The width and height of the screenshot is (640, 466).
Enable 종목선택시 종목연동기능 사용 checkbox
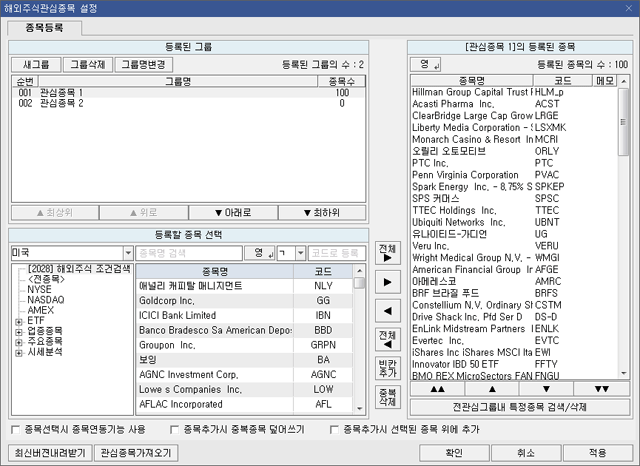pos(16,430)
